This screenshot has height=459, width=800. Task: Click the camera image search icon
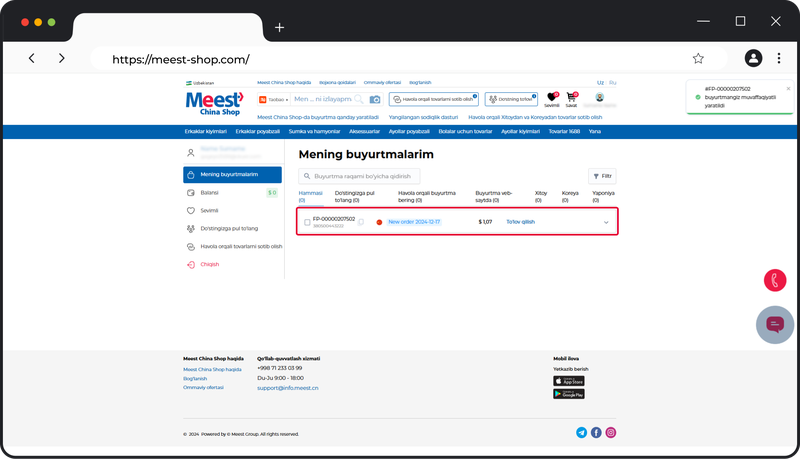click(x=375, y=100)
